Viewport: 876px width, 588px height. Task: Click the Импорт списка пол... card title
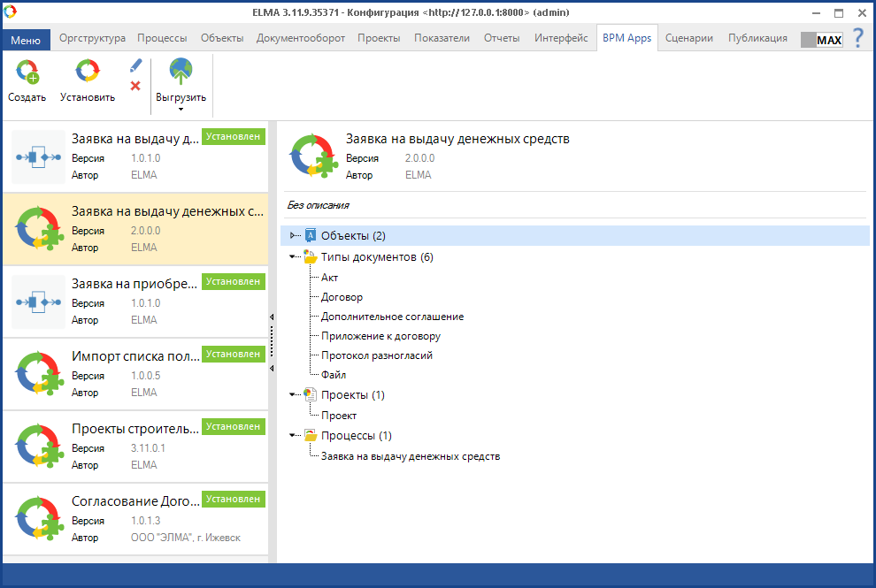[135, 356]
